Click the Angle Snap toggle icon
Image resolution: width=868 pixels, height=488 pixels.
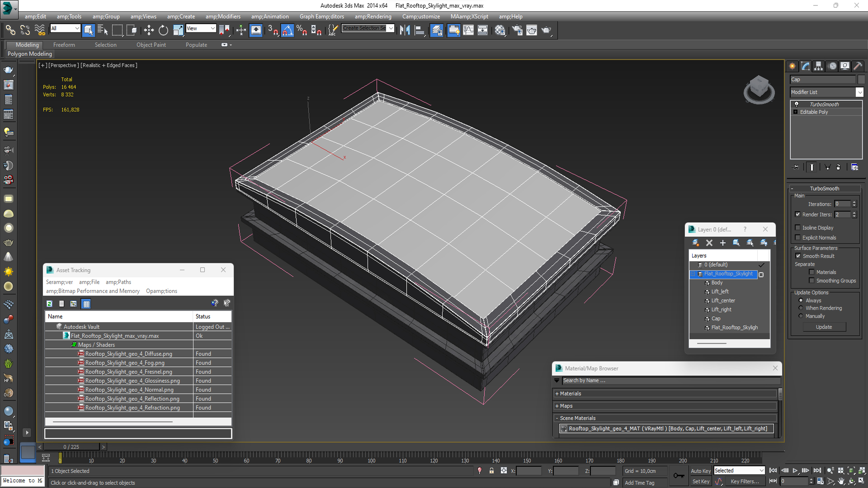(287, 30)
